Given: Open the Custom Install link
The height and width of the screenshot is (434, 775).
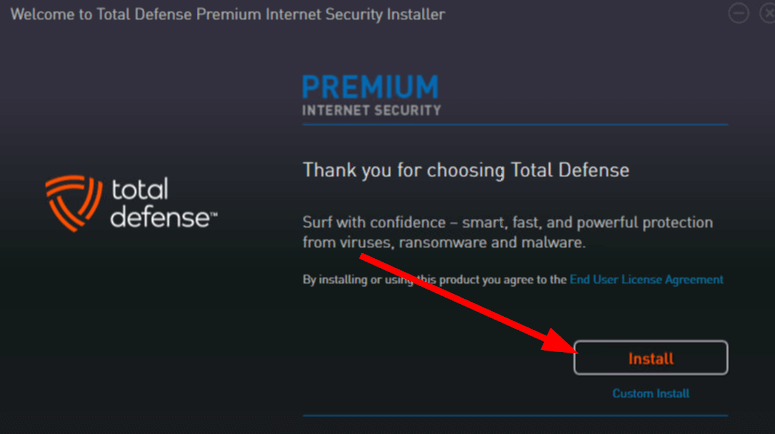Looking at the screenshot, I should (650, 393).
